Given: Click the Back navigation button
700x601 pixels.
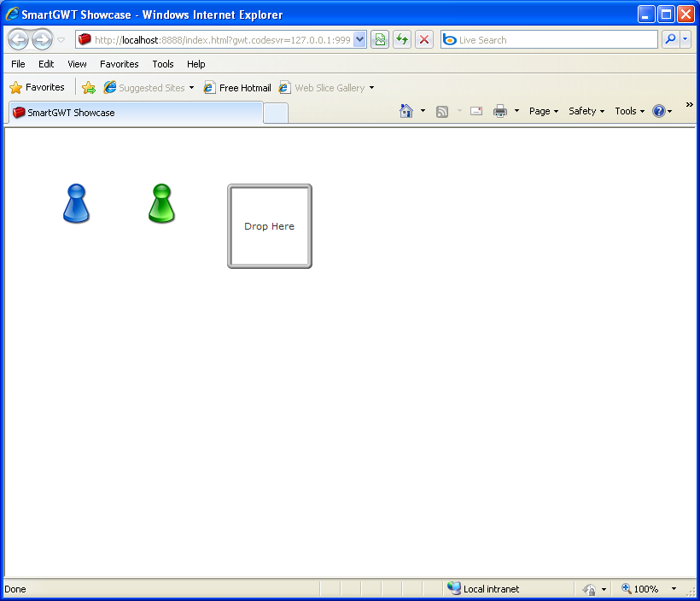Looking at the screenshot, I should pyautogui.click(x=18, y=40).
